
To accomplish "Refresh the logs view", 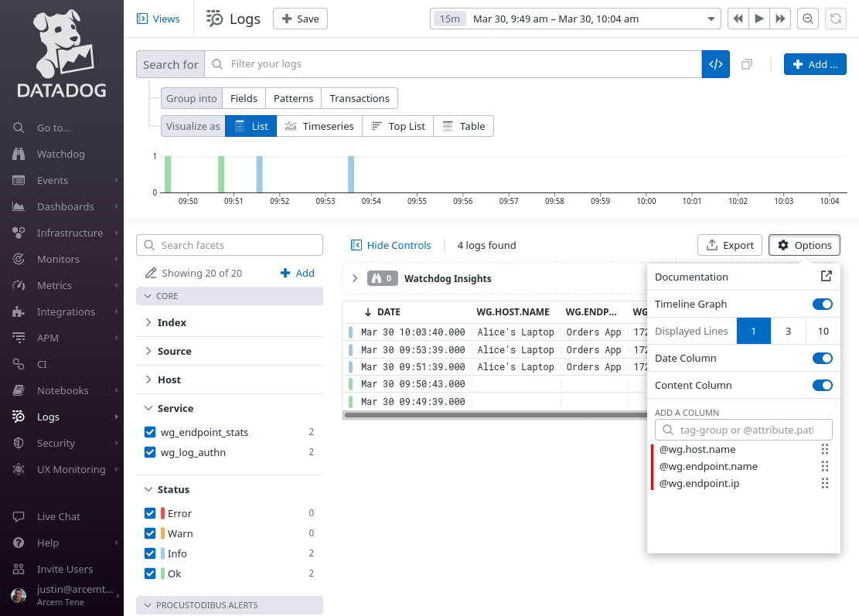I will coord(836,19).
